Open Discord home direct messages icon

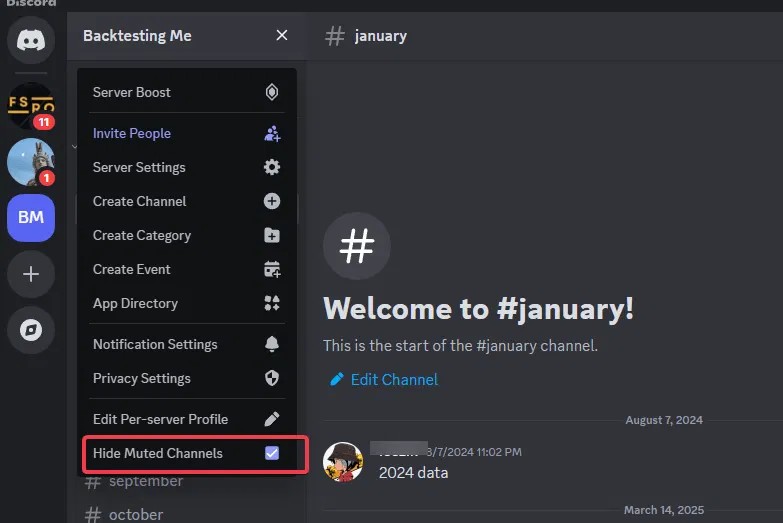click(x=31, y=40)
